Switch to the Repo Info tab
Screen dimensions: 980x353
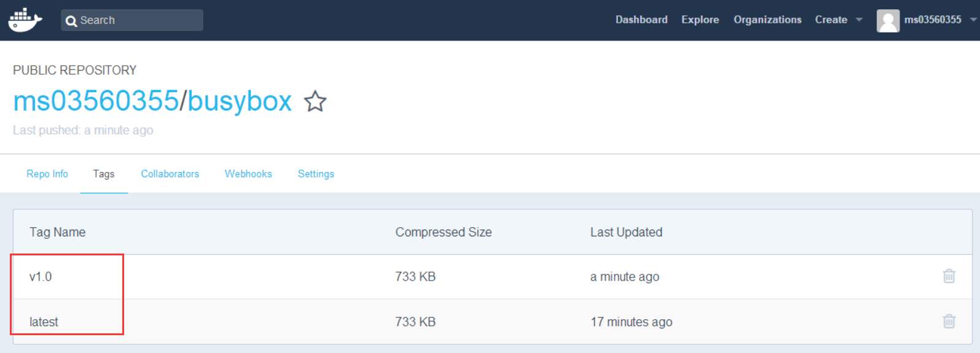coord(47,174)
